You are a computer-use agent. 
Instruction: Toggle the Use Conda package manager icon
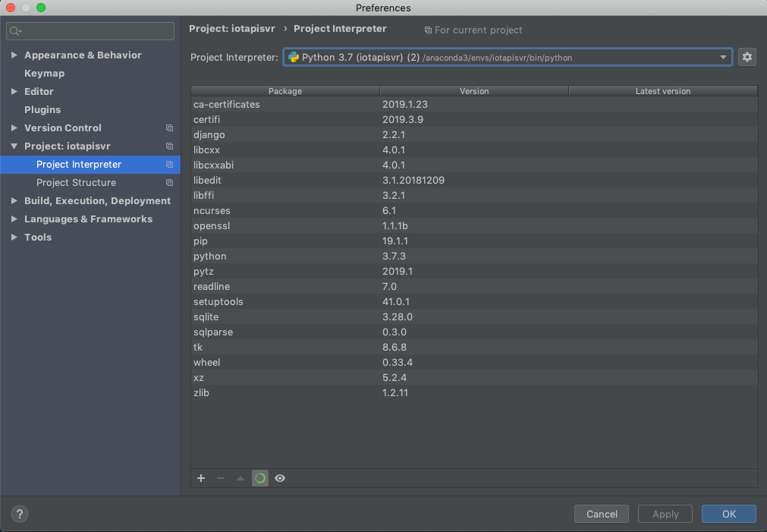coord(260,478)
